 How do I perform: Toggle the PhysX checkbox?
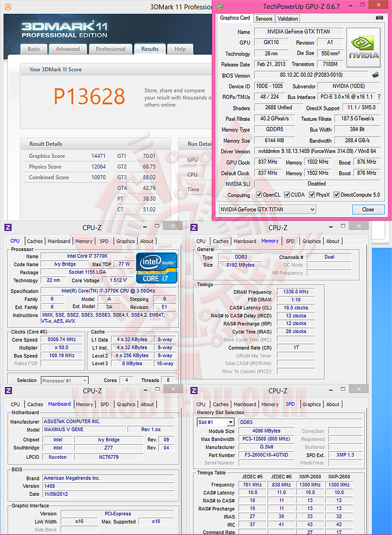[x=312, y=195]
